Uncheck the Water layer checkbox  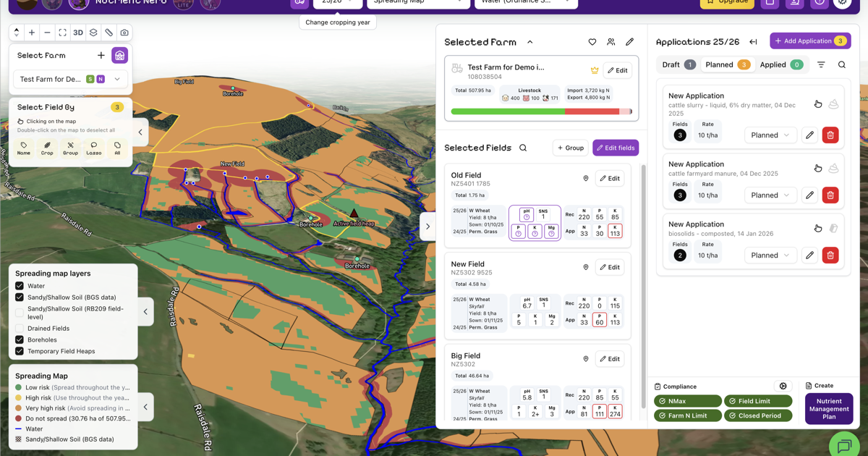tap(20, 286)
